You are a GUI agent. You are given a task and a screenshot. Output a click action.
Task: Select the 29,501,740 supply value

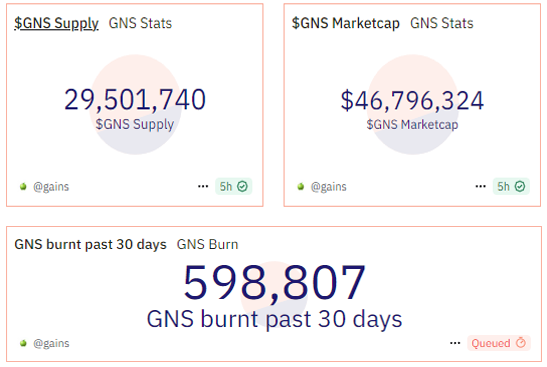point(135,100)
